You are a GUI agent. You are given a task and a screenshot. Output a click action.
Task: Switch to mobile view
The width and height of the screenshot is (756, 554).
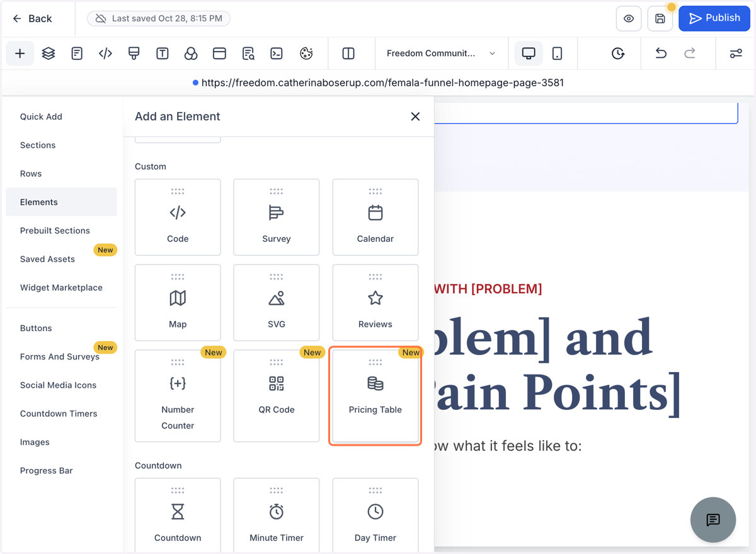[x=557, y=54]
